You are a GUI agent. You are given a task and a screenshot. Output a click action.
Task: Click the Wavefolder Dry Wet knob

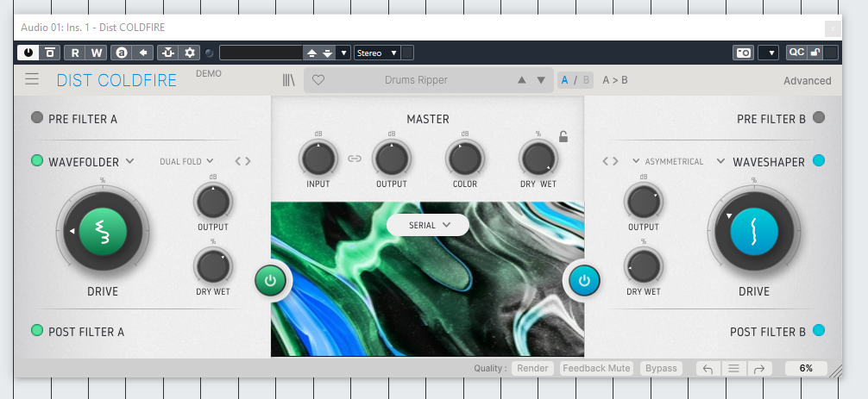tap(213, 267)
